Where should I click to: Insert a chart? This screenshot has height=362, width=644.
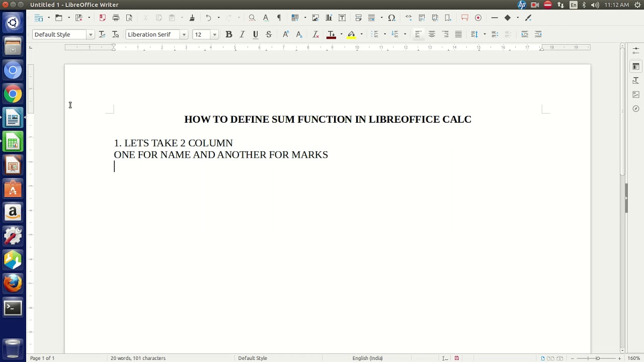point(329,18)
